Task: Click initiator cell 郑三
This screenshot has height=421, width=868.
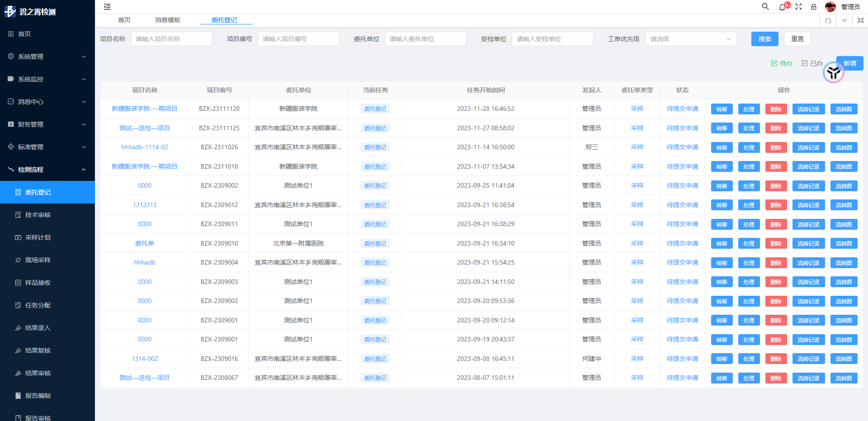Action: coord(592,147)
